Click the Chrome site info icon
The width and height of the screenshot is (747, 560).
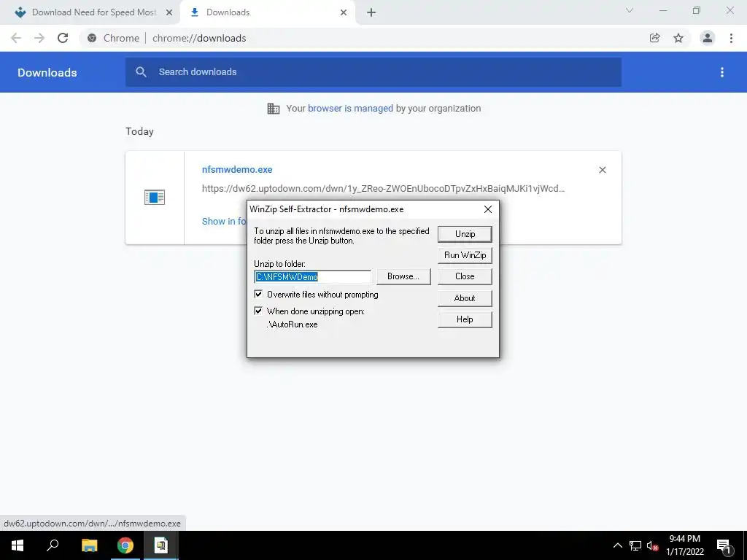tap(92, 38)
